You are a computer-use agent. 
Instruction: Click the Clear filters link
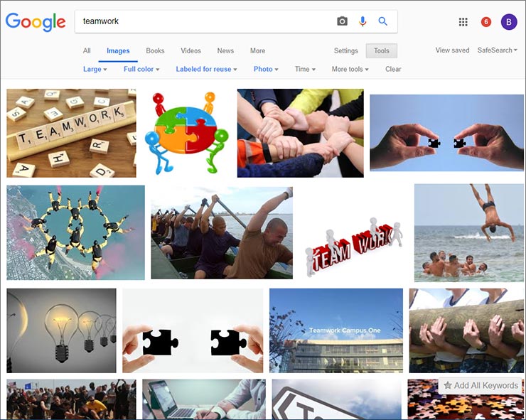(x=393, y=69)
